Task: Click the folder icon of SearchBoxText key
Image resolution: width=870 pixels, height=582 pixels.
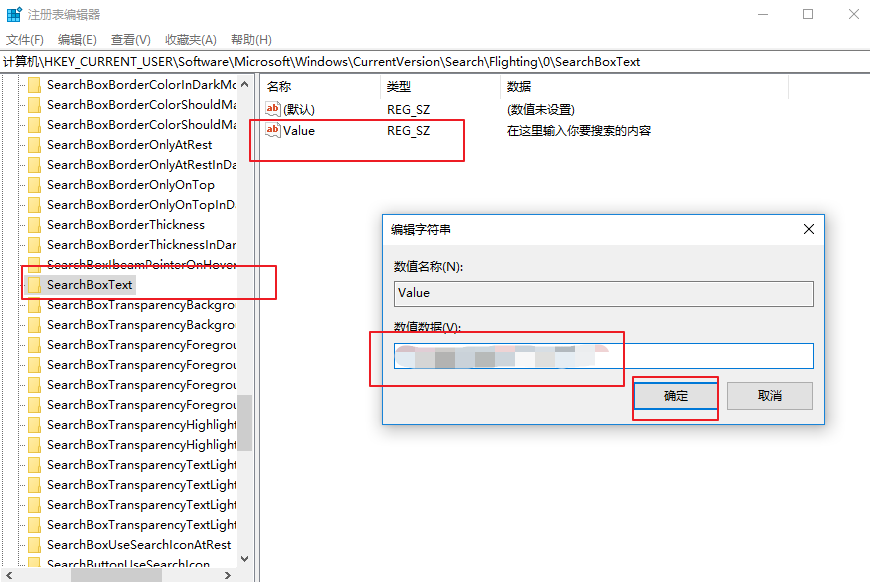Action: pos(35,284)
